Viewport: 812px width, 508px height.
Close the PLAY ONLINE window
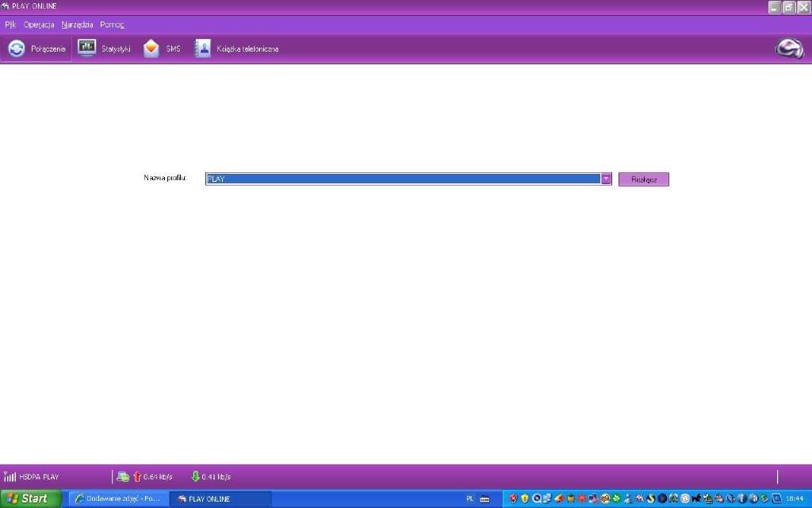click(x=803, y=7)
